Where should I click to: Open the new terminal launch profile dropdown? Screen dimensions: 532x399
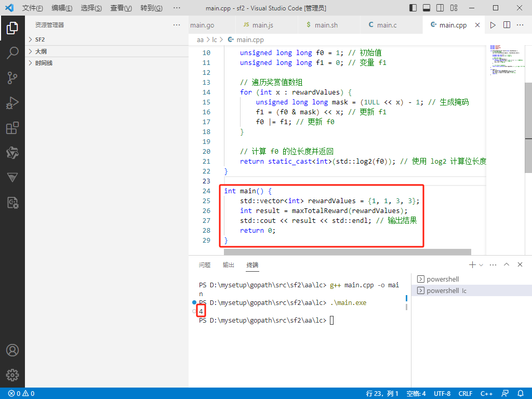click(x=481, y=264)
